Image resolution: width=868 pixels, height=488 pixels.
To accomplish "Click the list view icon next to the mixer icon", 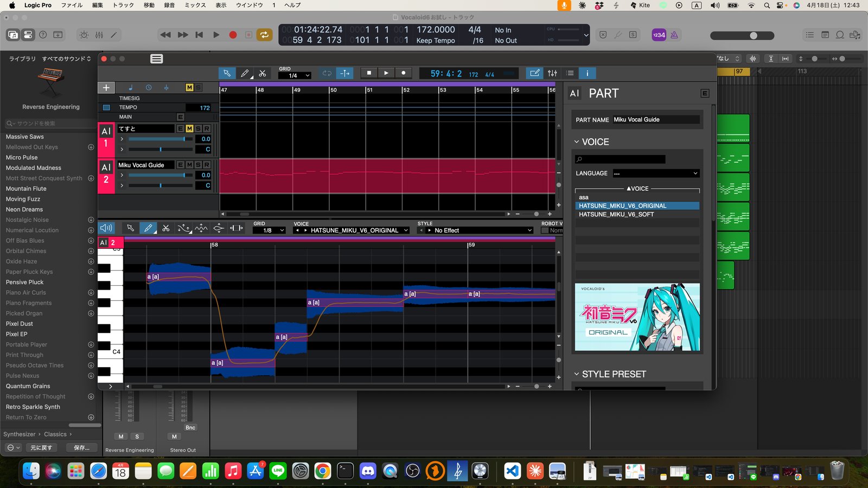I will [570, 73].
